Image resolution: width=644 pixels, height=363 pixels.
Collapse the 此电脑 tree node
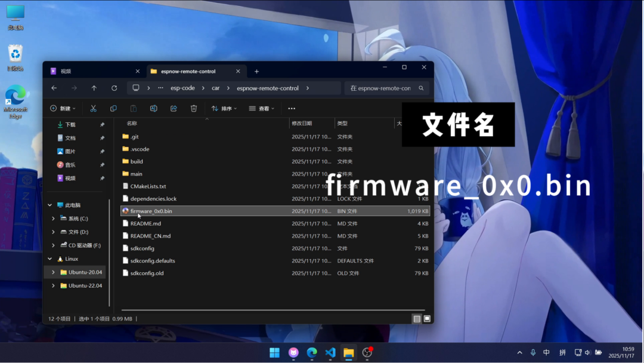click(x=49, y=205)
